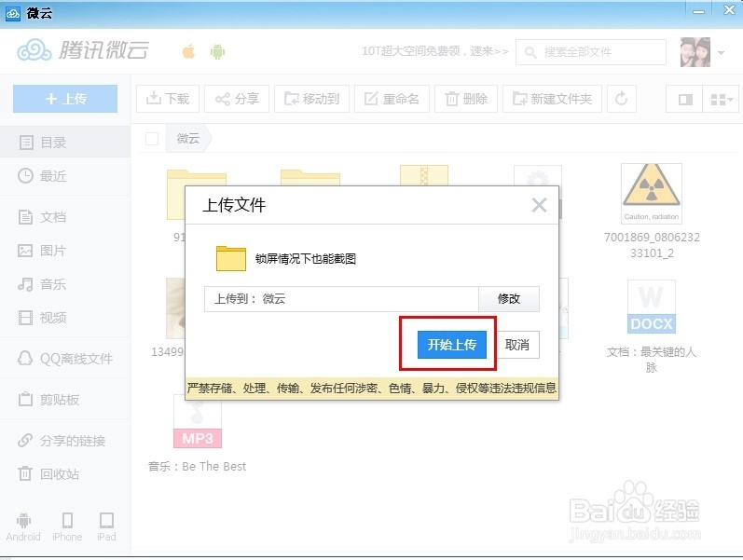Click the 微云 breadcrumb
This screenshot has width=743, height=560.
(188, 139)
